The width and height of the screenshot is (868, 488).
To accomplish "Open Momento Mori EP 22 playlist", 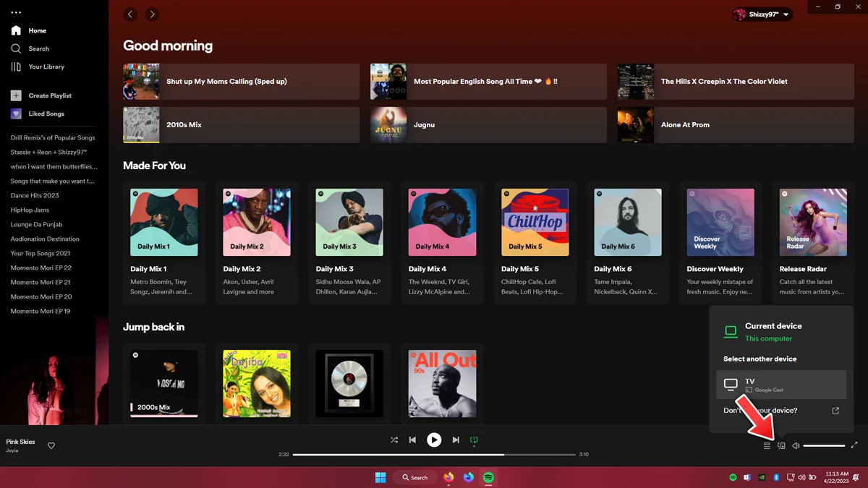I will coord(41,267).
